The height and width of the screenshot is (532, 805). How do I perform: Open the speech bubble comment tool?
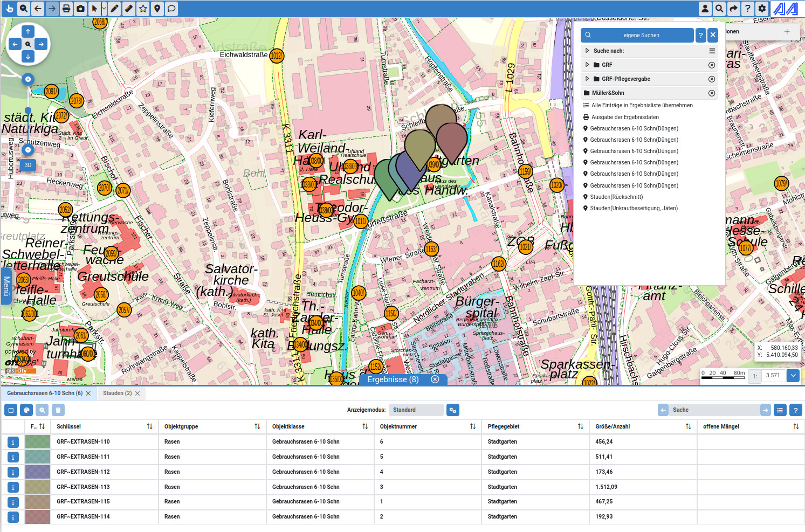[x=171, y=9]
